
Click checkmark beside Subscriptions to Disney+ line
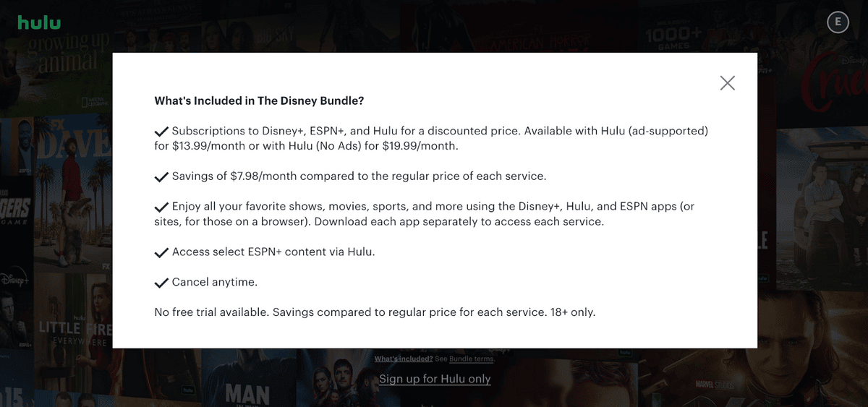pos(161,132)
